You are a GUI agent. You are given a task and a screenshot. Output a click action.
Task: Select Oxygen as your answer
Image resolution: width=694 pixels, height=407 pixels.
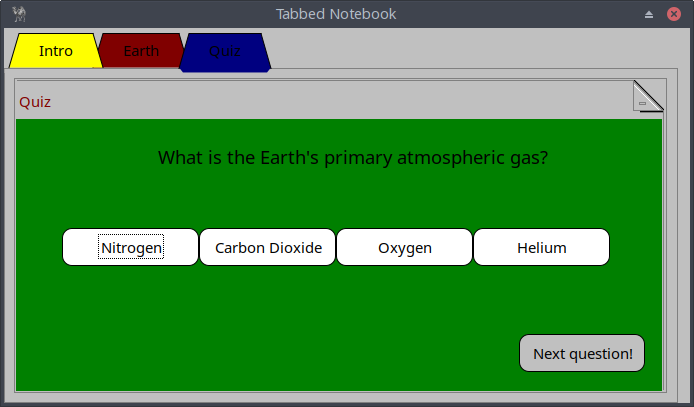click(x=404, y=247)
